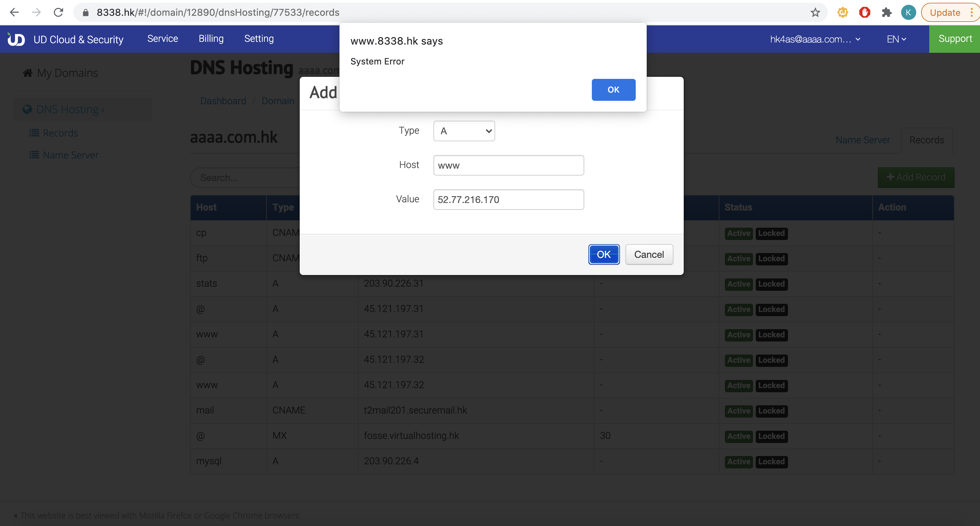
Task: Click the Value field with 52.77.216.170
Action: 508,200
